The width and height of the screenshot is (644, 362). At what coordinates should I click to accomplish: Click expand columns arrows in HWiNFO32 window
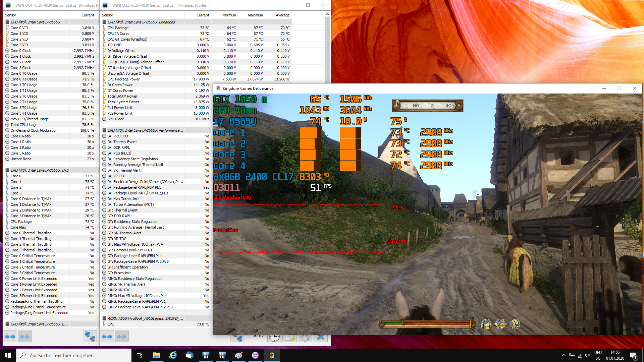click(x=107, y=337)
